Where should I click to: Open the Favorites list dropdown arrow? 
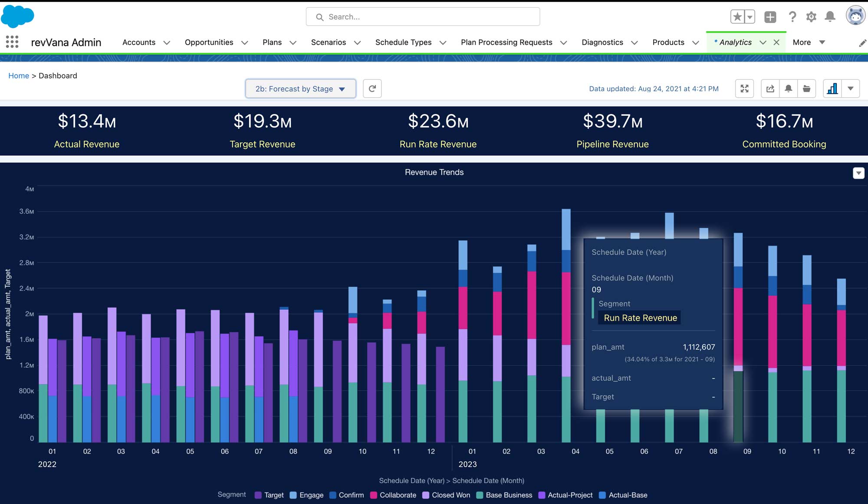click(x=750, y=17)
